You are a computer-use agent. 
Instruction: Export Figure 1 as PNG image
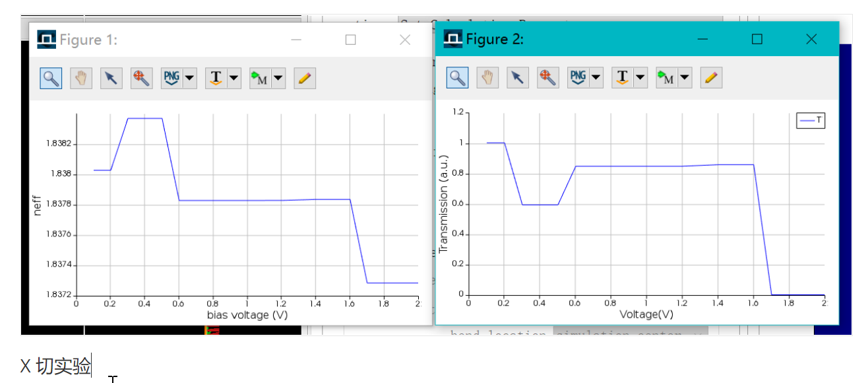[x=171, y=78]
